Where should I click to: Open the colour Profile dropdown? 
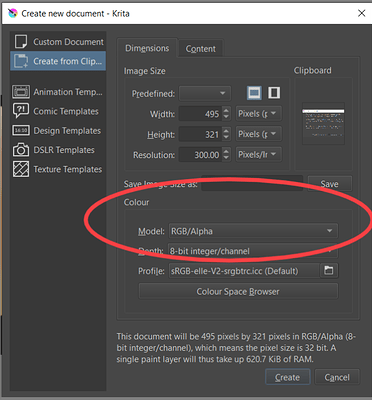tap(244, 271)
